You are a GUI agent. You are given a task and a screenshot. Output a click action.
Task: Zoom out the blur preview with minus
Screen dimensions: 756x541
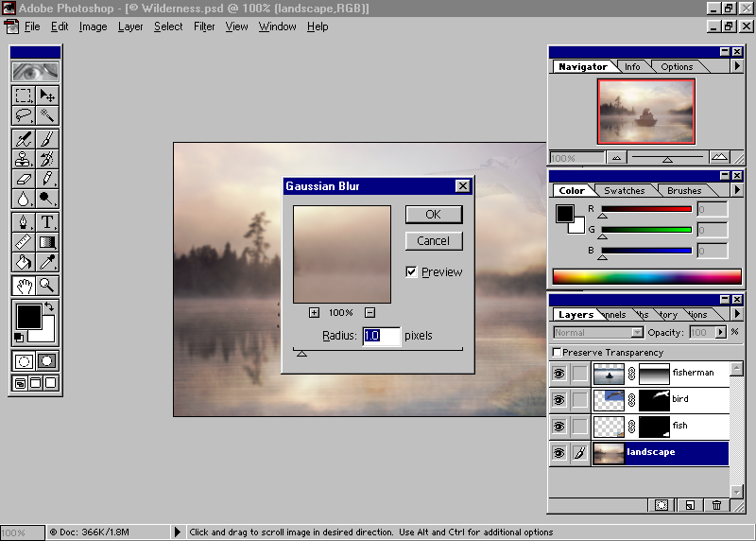(x=369, y=313)
